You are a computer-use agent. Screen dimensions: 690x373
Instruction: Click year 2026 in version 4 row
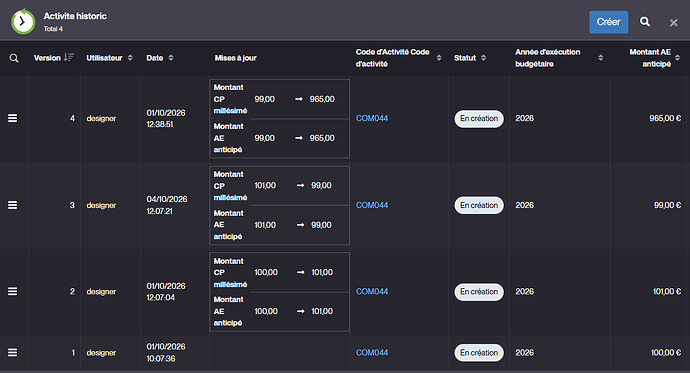(525, 118)
